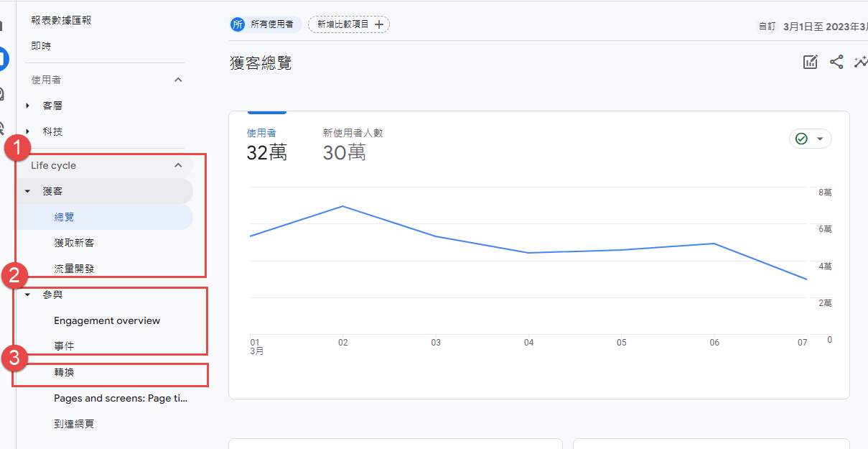Open 報表數據匯報 in the sidebar

coord(61,20)
